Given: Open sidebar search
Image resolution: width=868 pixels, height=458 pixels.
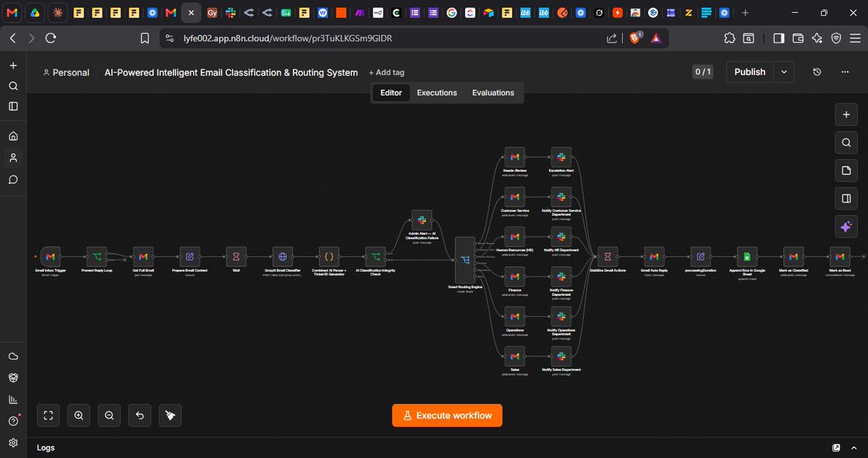Looking at the screenshot, I should coord(13,86).
